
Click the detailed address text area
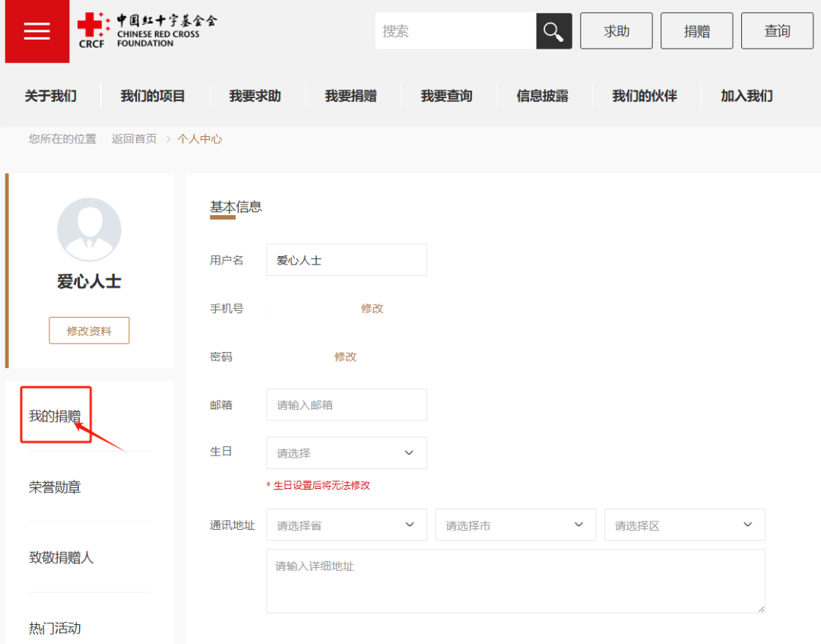515,581
